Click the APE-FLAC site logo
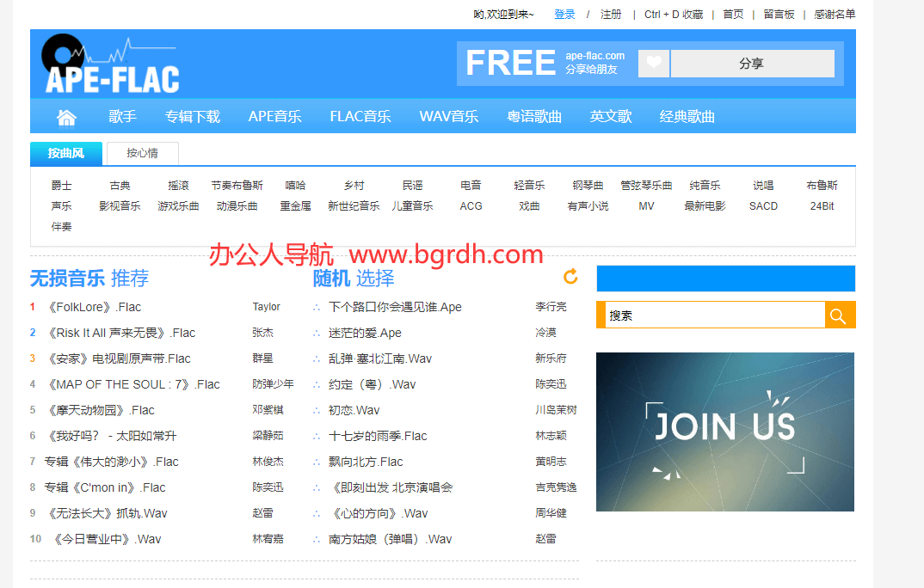This screenshot has width=924, height=588. (110, 64)
